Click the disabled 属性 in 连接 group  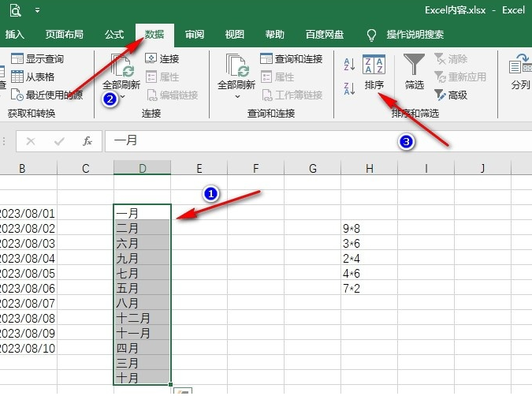[x=162, y=77]
